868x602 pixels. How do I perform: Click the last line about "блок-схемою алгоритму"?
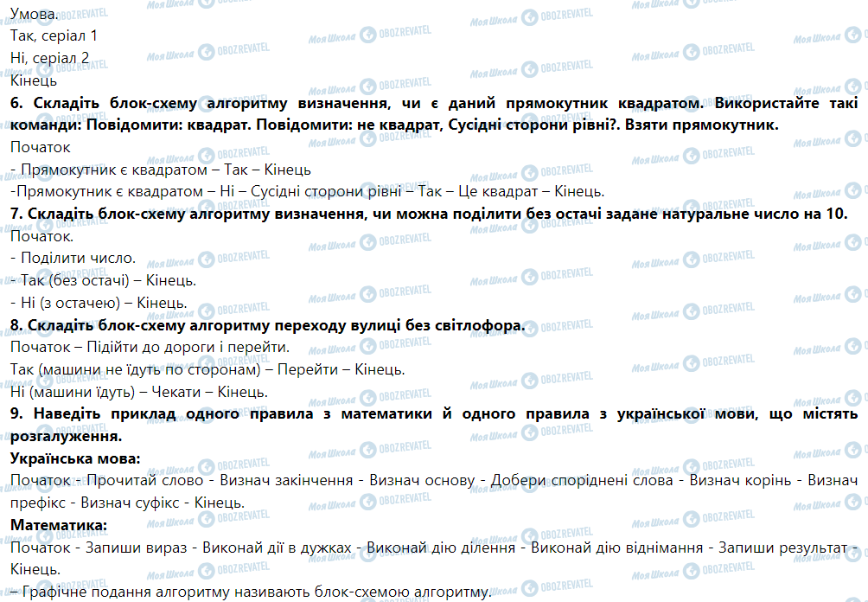pos(251,592)
